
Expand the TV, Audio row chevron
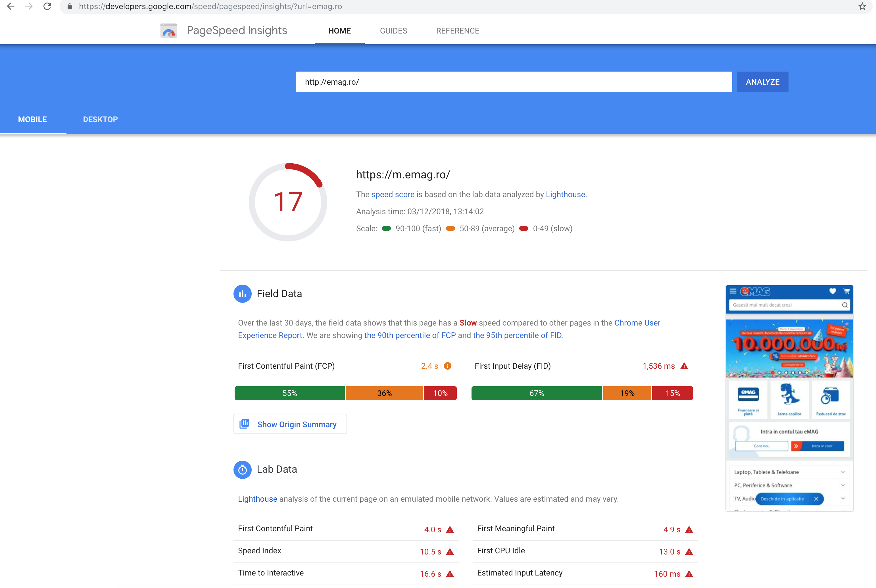click(843, 498)
